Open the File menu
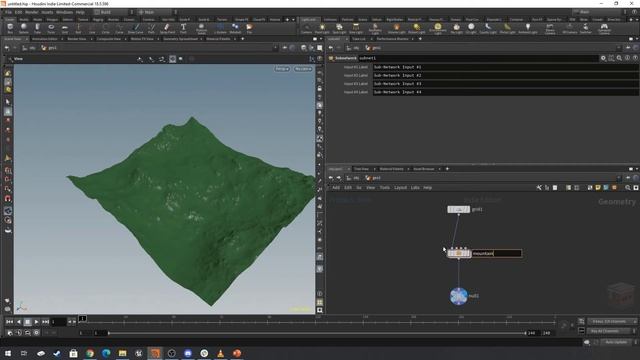The image size is (640, 360). point(9,12)
